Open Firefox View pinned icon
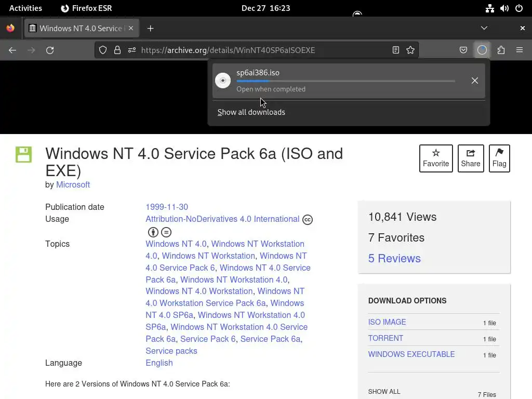Screen dimensions: 532x399 tap(10, 28)
